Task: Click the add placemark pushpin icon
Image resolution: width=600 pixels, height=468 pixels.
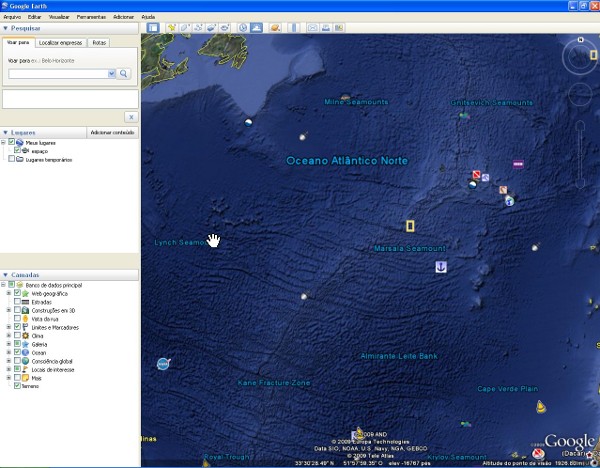Action: point(172,27)
